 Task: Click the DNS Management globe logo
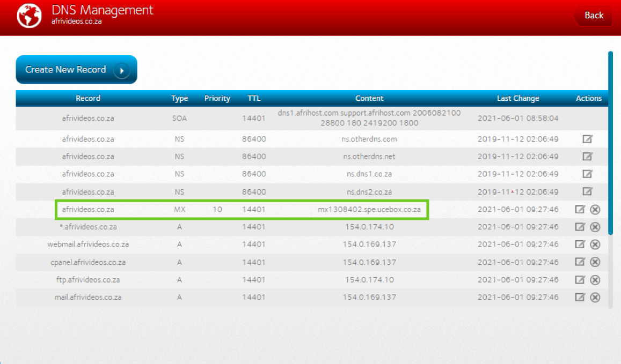pos(29,16)
